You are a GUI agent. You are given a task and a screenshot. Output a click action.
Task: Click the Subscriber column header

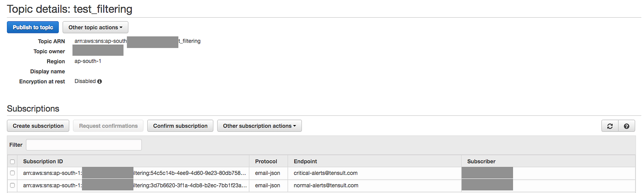click(x=481, y=161)
